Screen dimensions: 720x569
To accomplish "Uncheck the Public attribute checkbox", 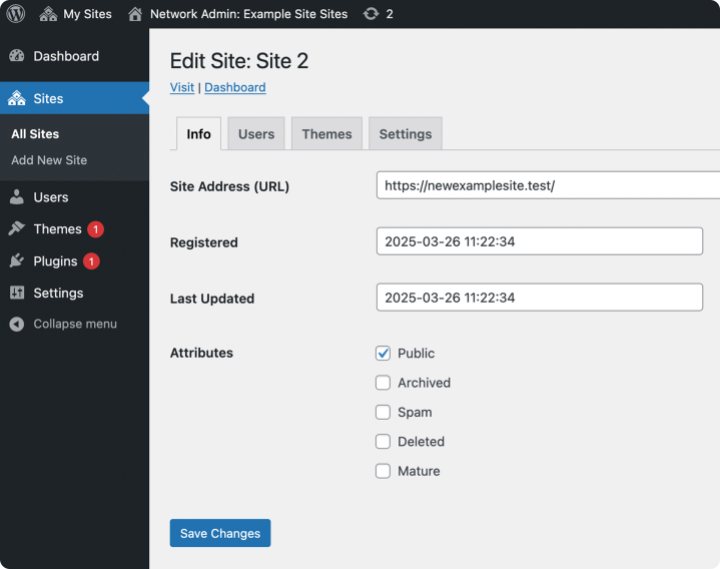I will point(383,353).
